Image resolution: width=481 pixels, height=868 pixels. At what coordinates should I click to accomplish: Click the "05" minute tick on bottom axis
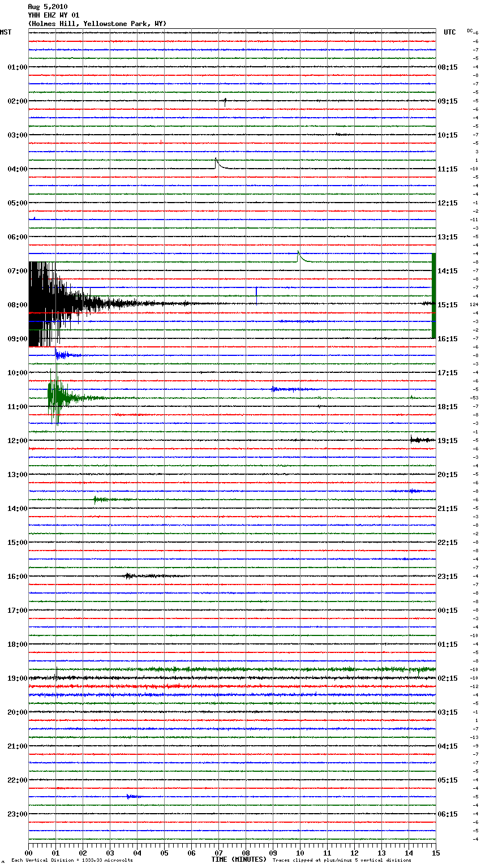click(165, 853)
